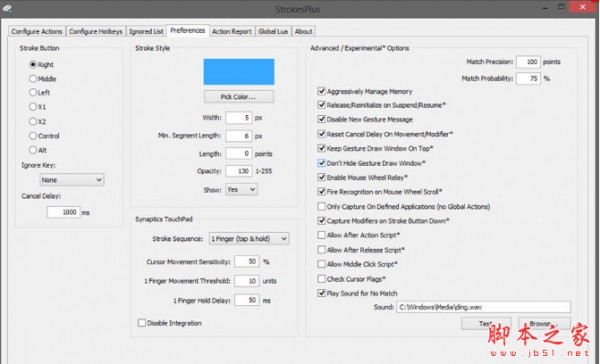Screen dimensions: 600x364
Task: Enable Check Cursor Flags checkbox
Action: tap(352, 279)
